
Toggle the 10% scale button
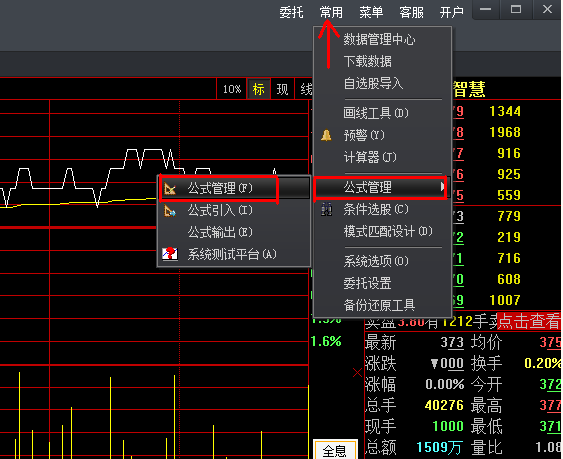pyautogui.click(x=232, y=89)
